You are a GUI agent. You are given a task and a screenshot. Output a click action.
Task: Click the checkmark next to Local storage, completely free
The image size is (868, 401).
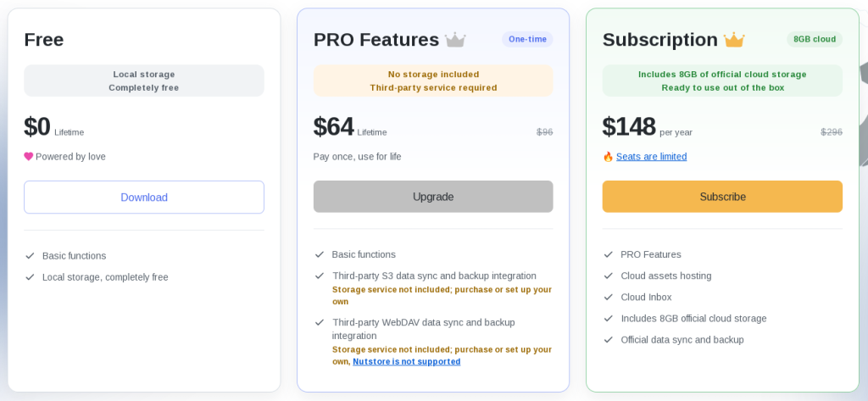30,277
